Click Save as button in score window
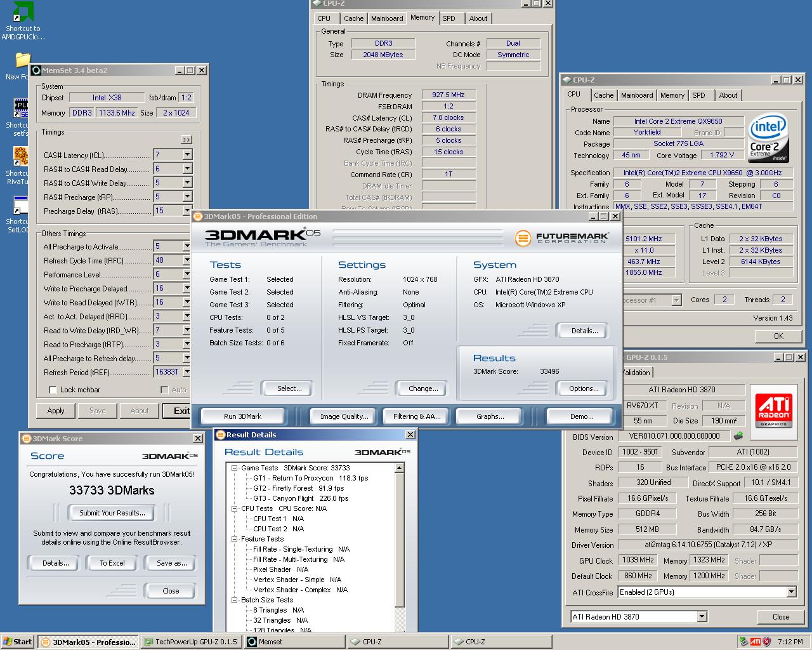Image resolution: width=812 pixels, height=650 pixels. pyautogui.click(x=171, y=563)
